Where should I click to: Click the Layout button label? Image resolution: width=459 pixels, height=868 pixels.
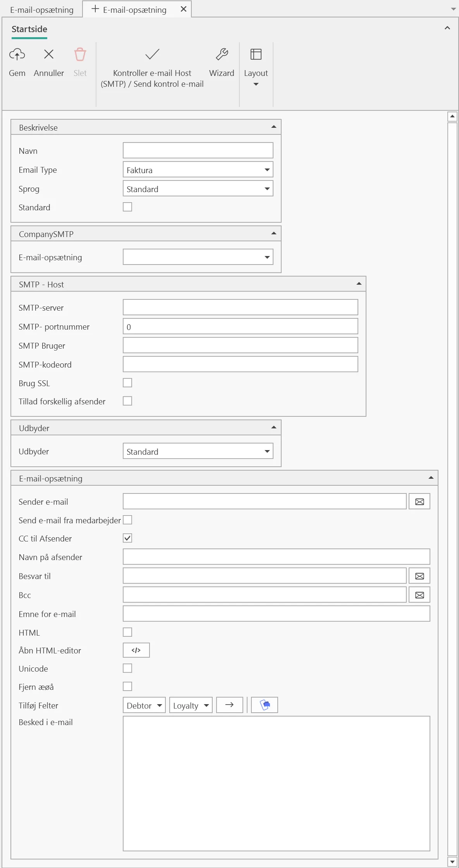[256, 73]
